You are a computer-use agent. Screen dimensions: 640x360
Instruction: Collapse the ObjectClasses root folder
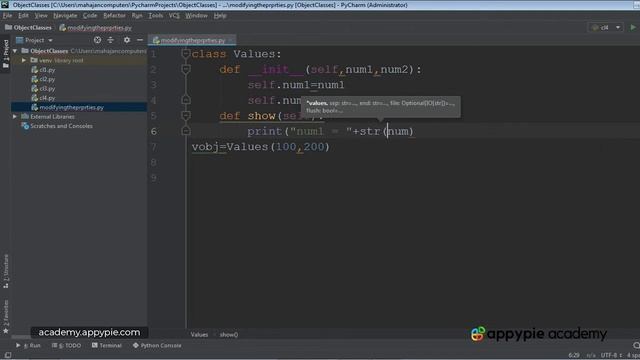15,51
